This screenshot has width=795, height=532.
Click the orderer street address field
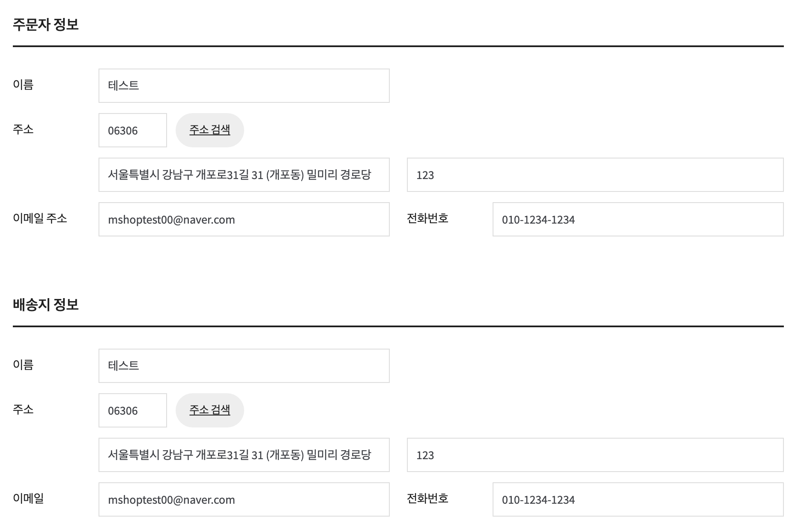(244, 175)
